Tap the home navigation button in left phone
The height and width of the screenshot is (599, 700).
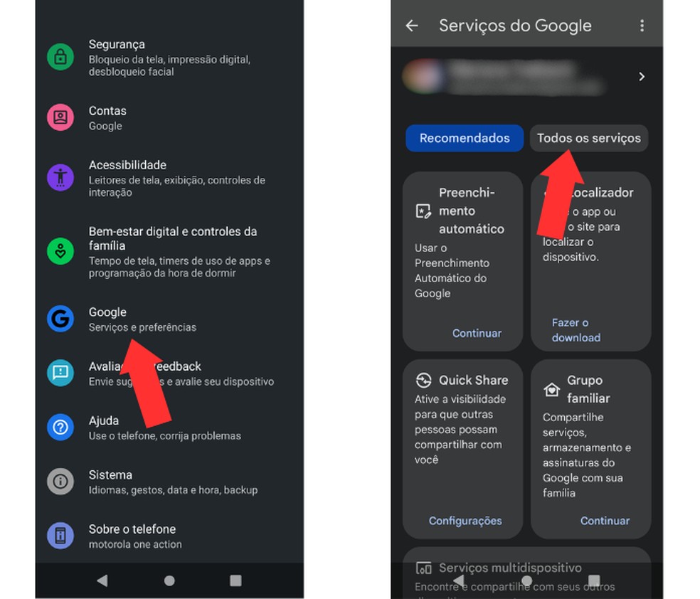coord(169,581)
